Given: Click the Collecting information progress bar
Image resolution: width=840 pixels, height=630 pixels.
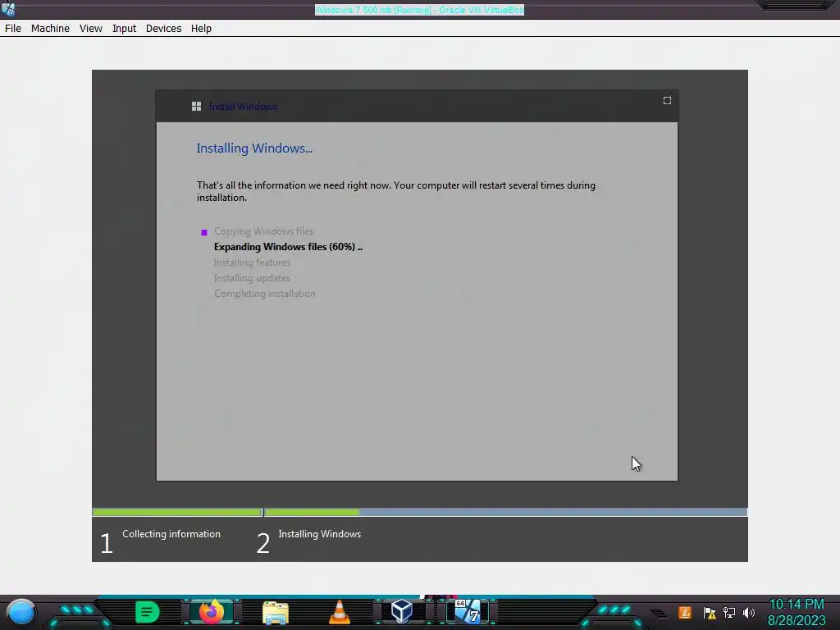Looking at the screenshot, I should coord(177,512).
